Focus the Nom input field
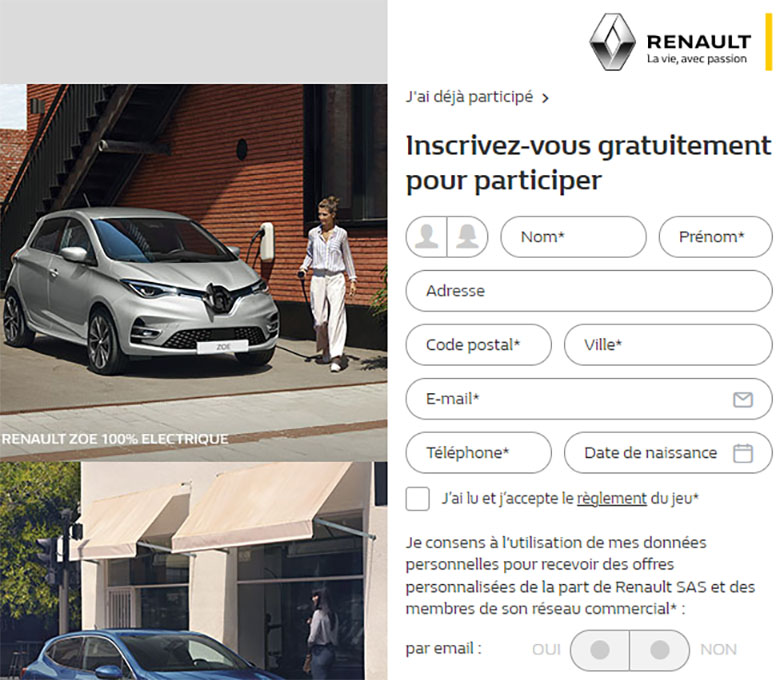The width and height of the screenshot is (780, 680). coord(573,237)
